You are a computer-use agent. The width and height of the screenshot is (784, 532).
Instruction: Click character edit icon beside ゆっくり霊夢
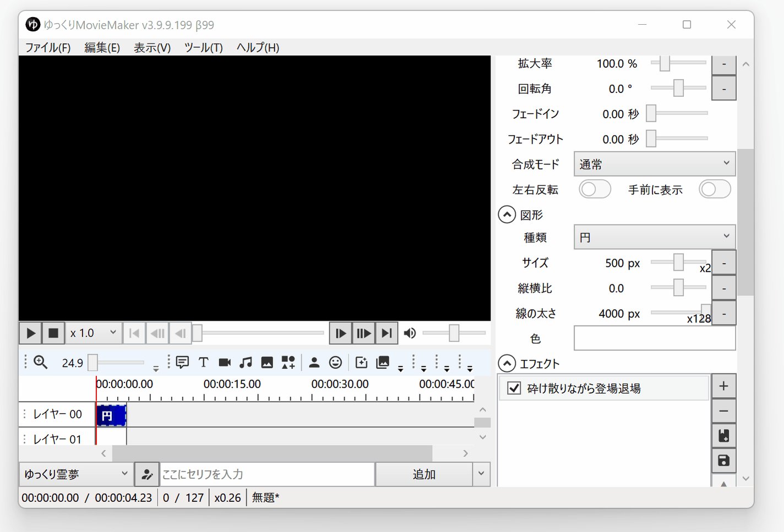(x=147, y=474)
